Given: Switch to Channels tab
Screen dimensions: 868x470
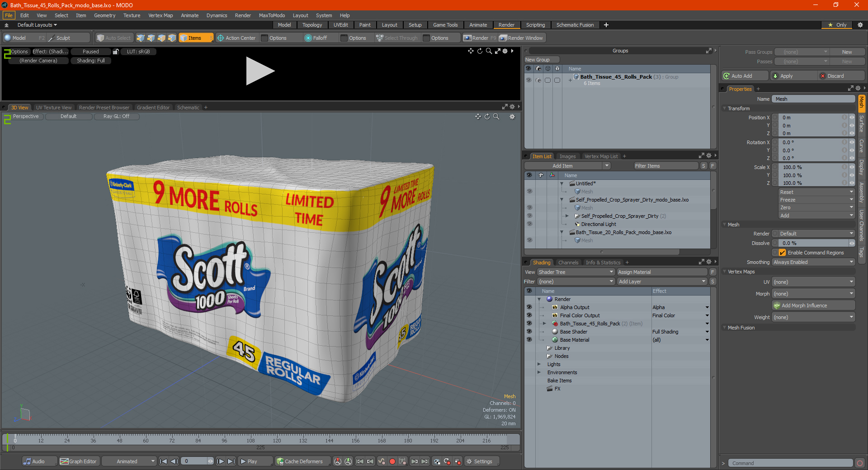Looking at the screenshot, I should click(568, 263).
